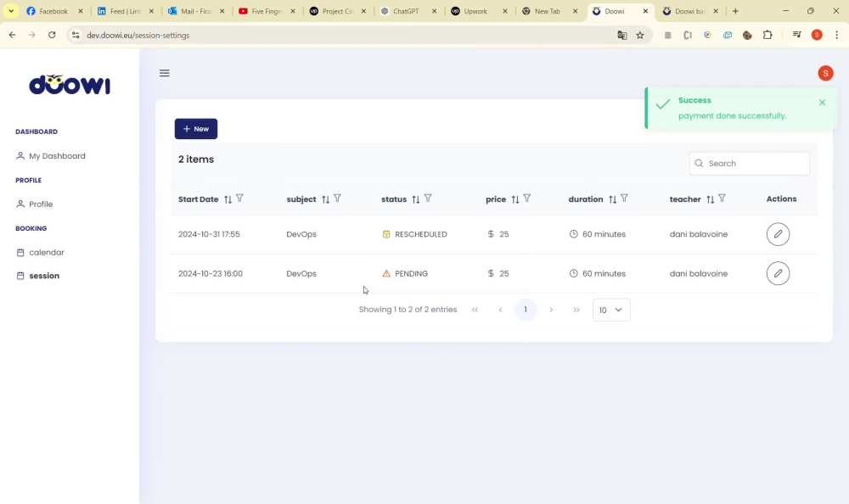This screenshot has height=504, width=849.
Task: Click the date 2024-10-31 17:55
Action: pos(209,234)
